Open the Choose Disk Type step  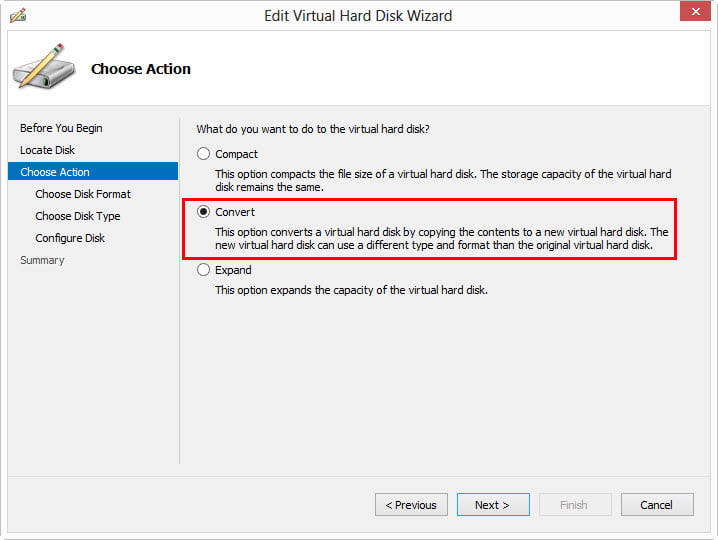77,216
